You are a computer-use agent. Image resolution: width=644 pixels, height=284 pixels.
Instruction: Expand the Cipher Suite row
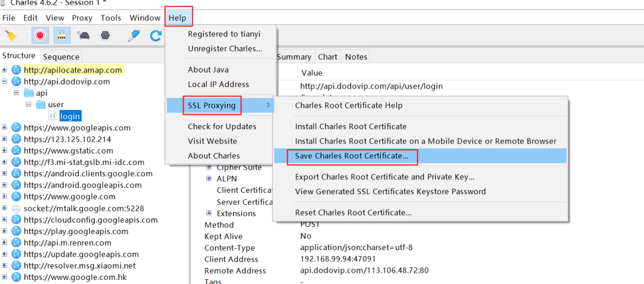coord(209,167)
